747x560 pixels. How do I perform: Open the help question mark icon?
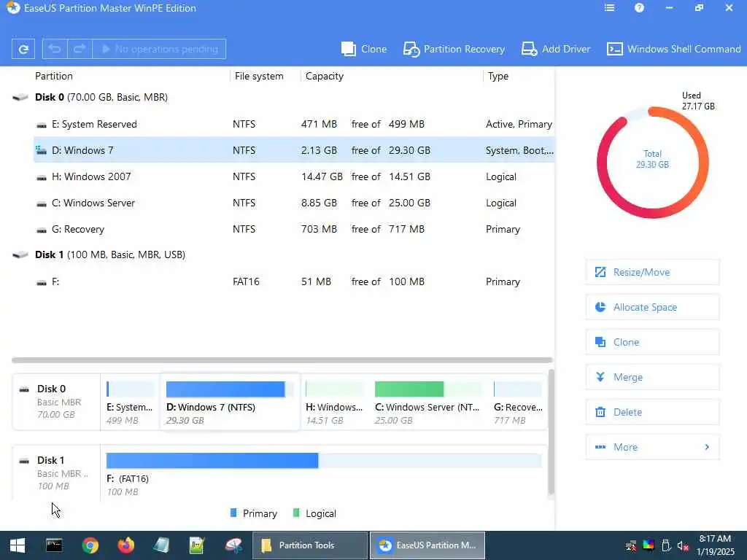[x=639, y=8]
